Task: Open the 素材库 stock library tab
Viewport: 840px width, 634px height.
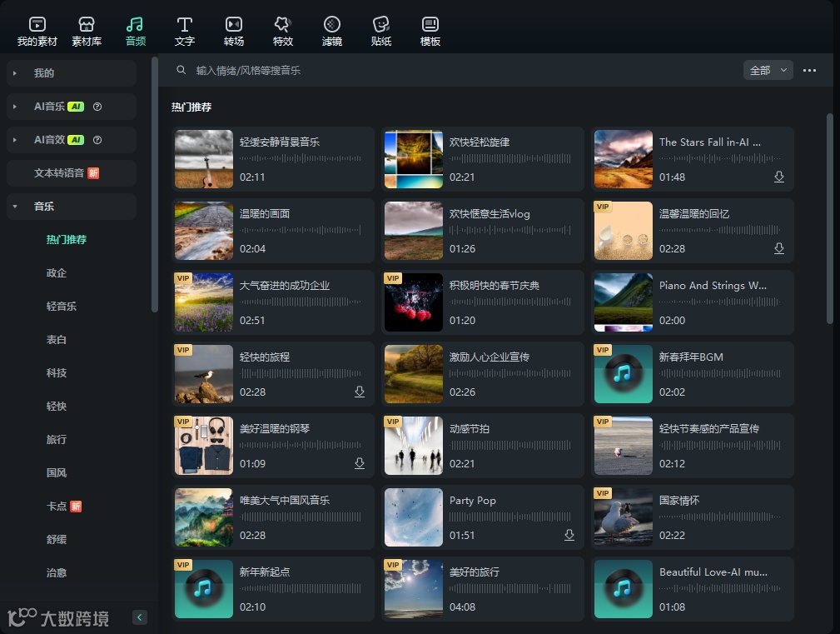Action: pos(87,31)
